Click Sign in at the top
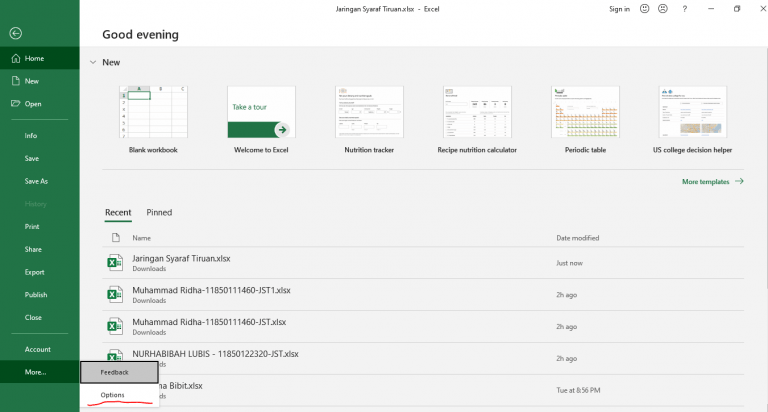Viewport: 768px width, 412px height. [619, 9]
